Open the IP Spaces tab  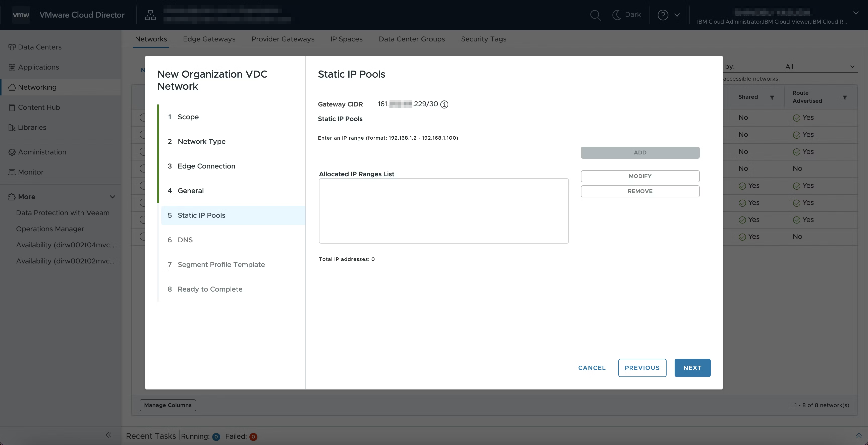click(346, 39)
